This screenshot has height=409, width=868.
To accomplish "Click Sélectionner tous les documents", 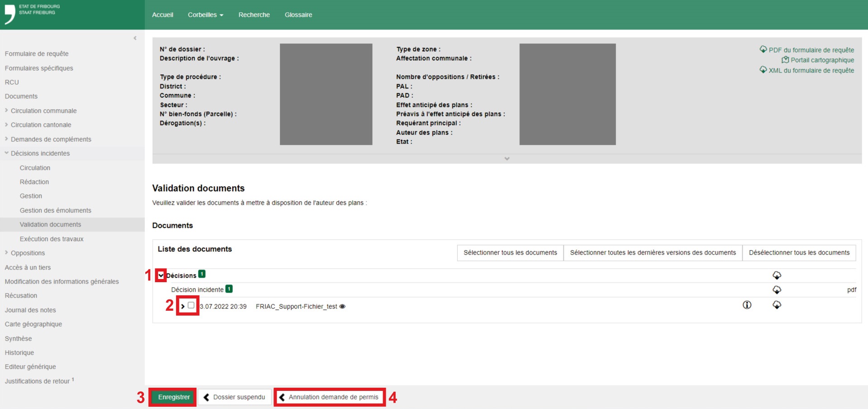I will coord(510,253).
